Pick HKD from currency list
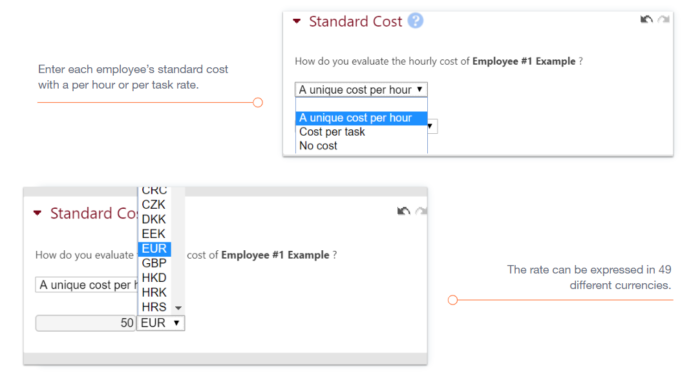Image resolution: width=700 pixels, height=375 pixels. click(x=154, y=278)
